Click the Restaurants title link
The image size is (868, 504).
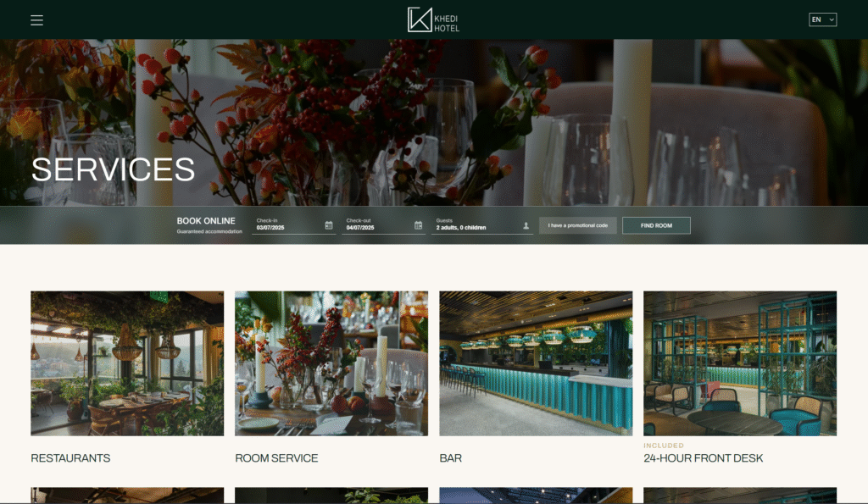coord(70,458)
